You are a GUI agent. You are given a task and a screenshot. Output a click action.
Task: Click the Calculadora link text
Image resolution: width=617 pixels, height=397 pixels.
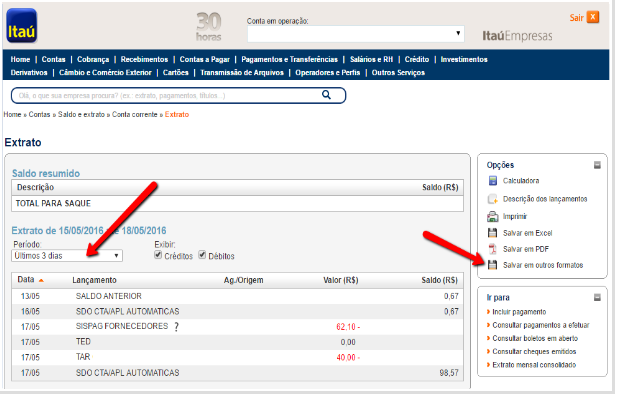521,181
